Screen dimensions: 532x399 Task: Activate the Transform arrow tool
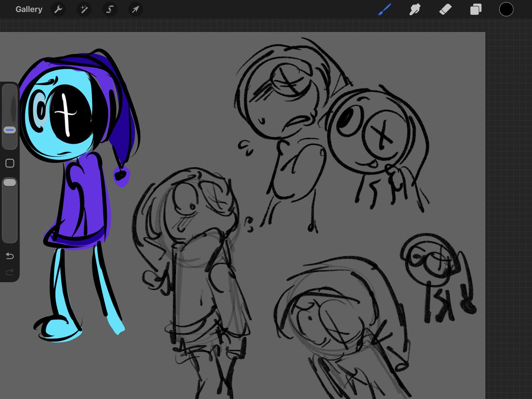(135, 9)
